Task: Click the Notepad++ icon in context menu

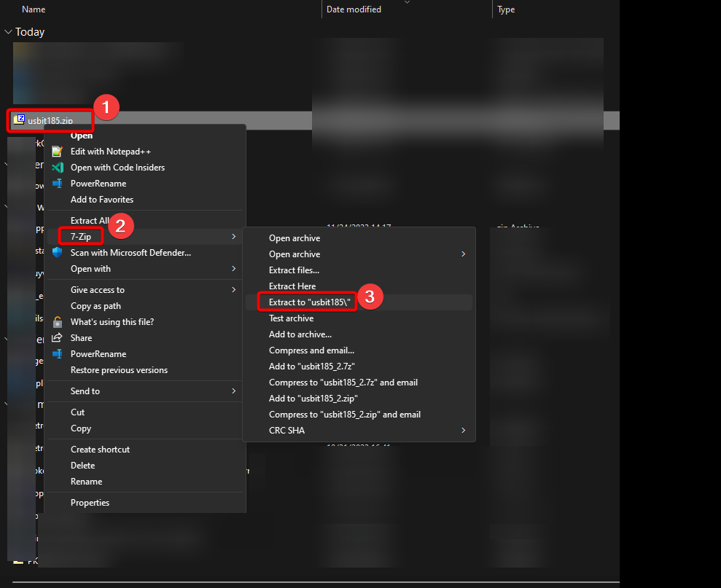Action: (x=58, y=152)
